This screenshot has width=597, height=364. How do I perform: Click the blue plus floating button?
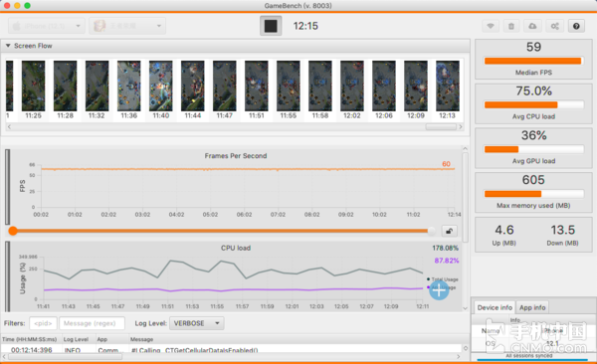tap(439, 290)
